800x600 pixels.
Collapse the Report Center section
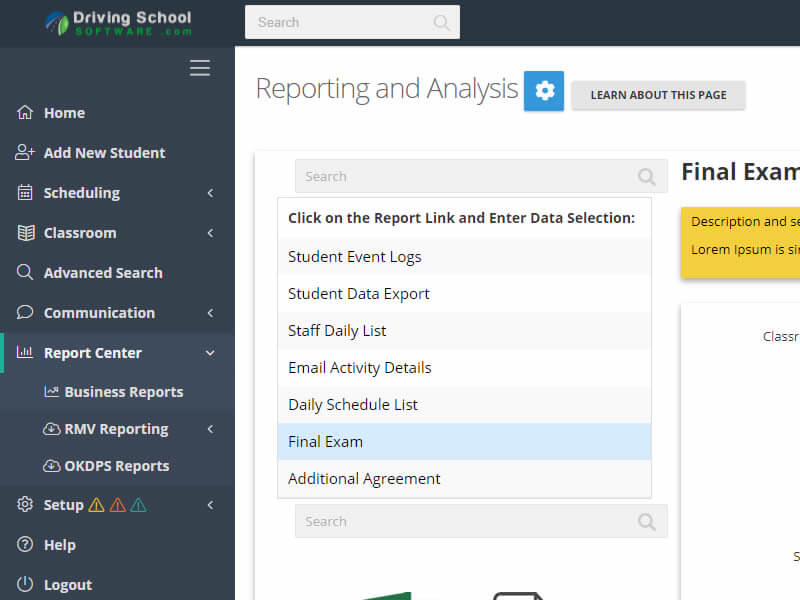click(x=210, y=353)
